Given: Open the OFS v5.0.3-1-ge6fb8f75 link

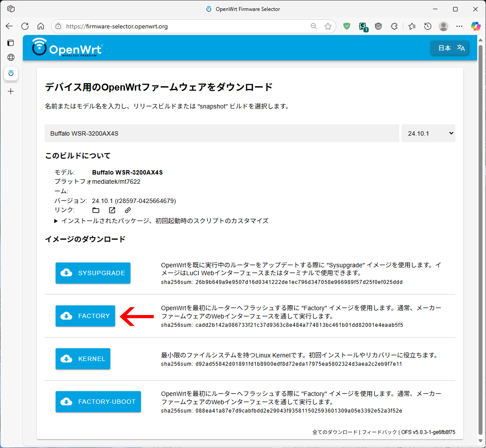Looking at the screenshot, I should (x=428, y=432).
